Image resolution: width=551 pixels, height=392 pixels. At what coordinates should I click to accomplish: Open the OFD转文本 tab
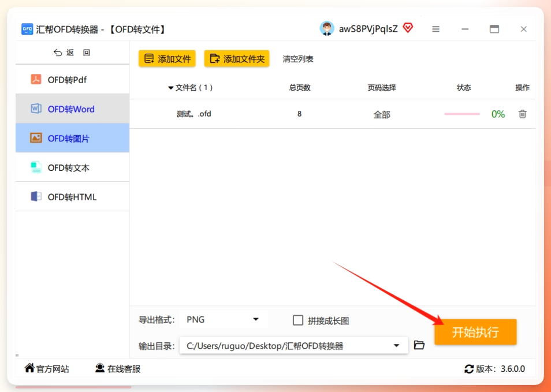coord(72,167)
